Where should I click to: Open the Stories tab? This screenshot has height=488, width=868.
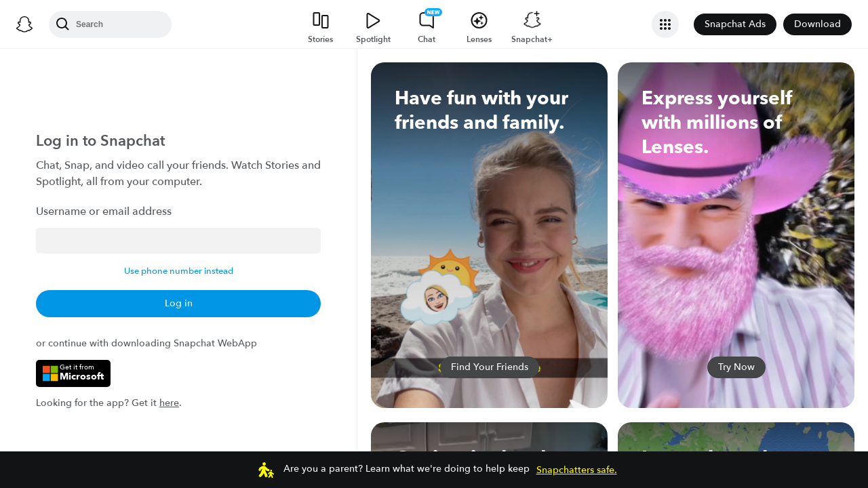click(320, 28)
